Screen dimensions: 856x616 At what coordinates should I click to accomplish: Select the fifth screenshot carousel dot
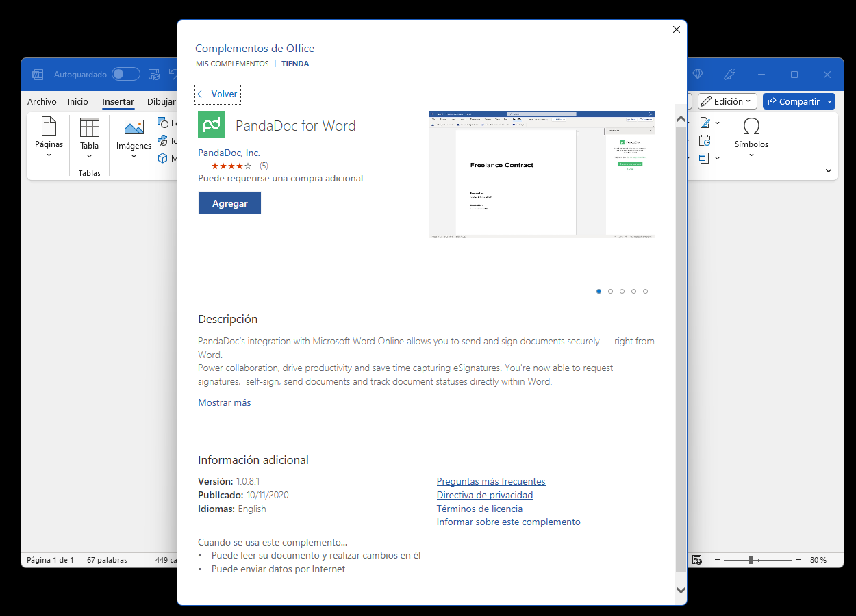click(x=645, y=291)
